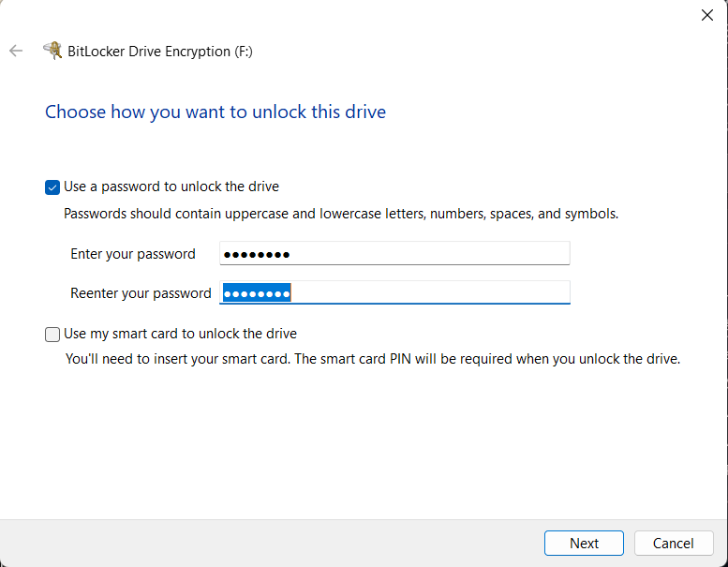
Task: Click the 'BitLocker Drive Encryption (F:)' title text
Action: (160, 52)
